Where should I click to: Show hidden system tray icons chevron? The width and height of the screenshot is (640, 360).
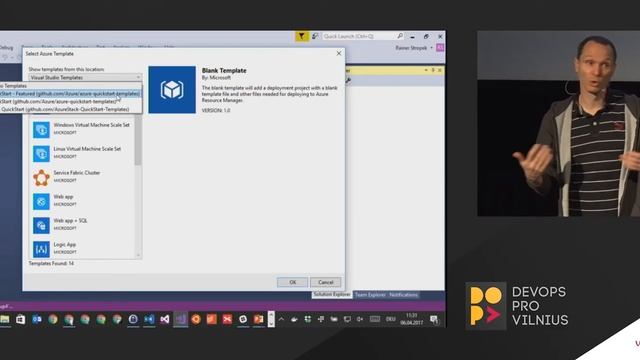pyautogui.click(x=281, y=319)
